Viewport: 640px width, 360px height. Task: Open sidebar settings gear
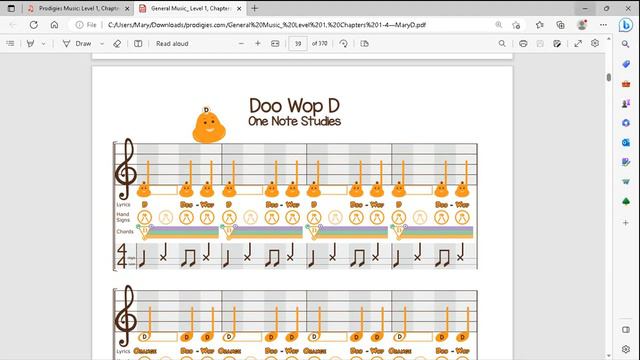[x=626, y=349]
